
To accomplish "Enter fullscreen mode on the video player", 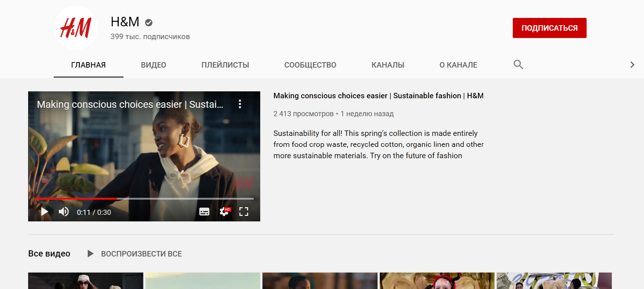I will pyautogui.click(x=244, y=212).
